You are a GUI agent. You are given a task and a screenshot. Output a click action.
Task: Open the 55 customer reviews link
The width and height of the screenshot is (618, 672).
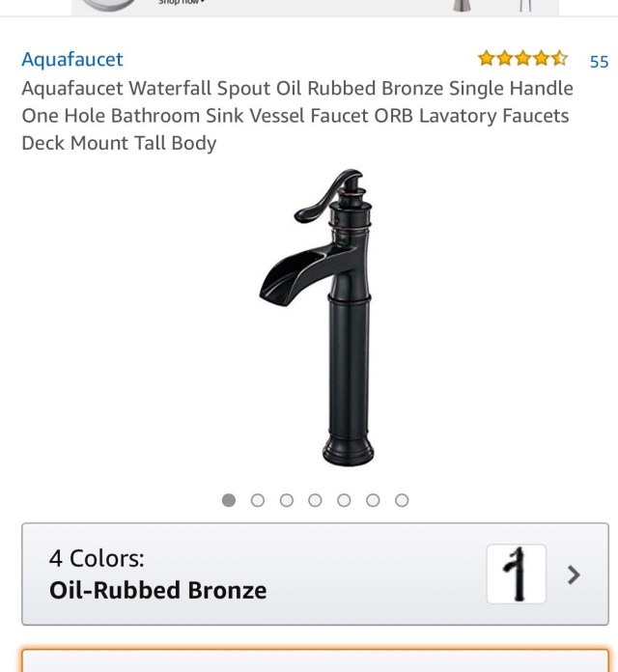tap(599, 62)
